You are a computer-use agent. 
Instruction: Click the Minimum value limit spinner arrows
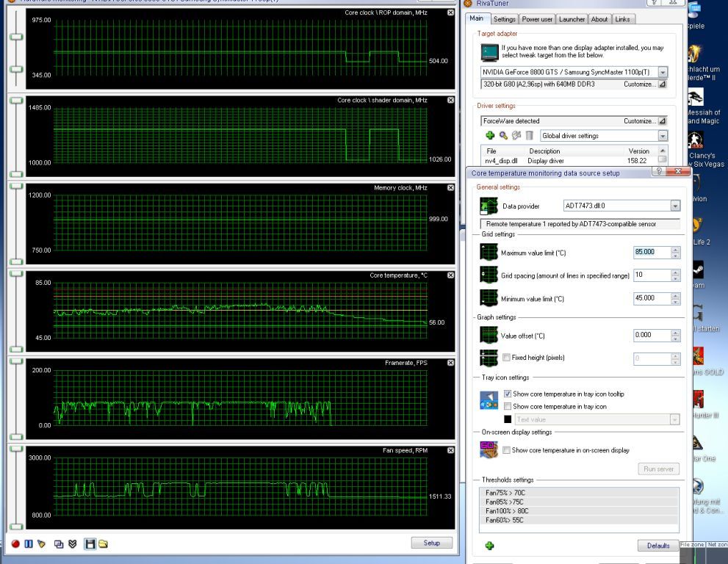coord(676,298)
